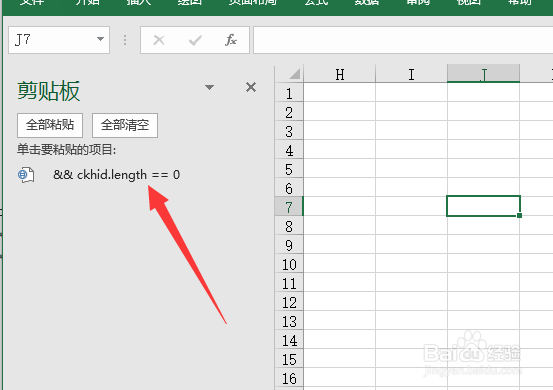This screenshot has width=553, height=390.
Task: Click the active cell J7
Action: point(484,206)
